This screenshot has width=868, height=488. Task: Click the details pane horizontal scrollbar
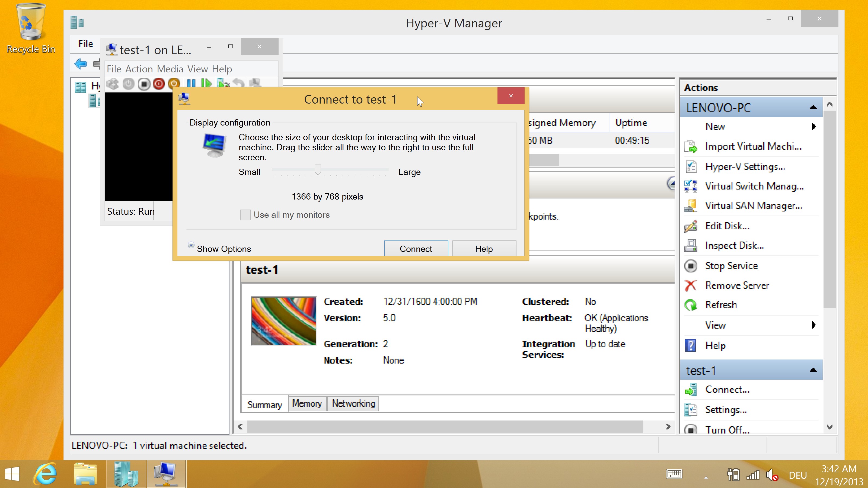(445, 427)
